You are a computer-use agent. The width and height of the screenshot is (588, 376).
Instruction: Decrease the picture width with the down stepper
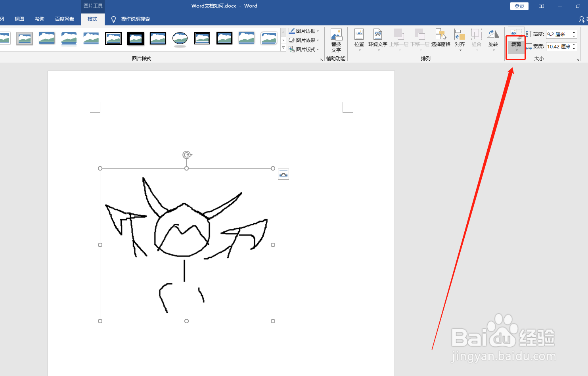tap(574, 49)
